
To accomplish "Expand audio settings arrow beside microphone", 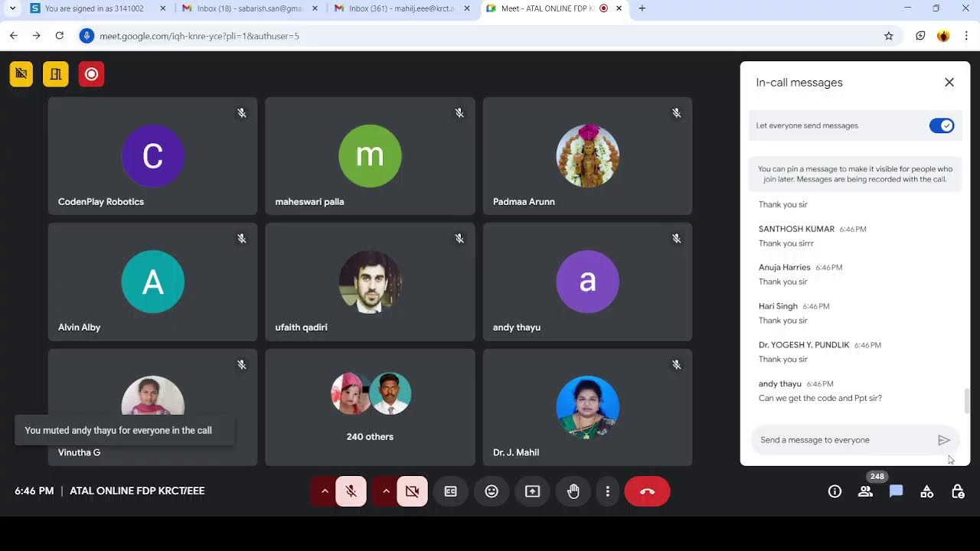I will (x=324, y=491).
